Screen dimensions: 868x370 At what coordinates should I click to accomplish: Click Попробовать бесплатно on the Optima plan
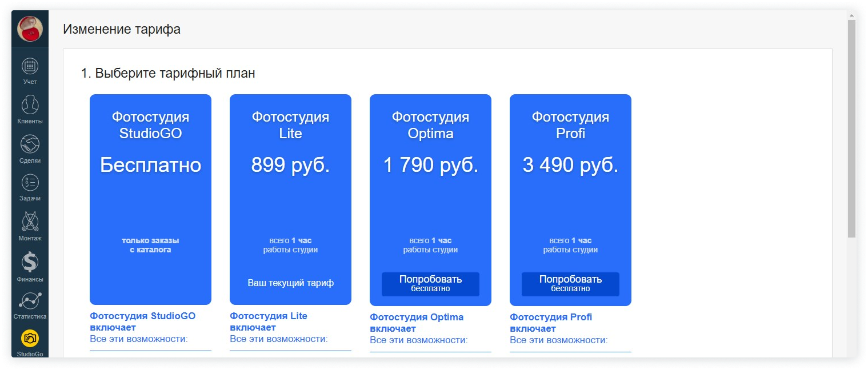click(x=430, y=284)
